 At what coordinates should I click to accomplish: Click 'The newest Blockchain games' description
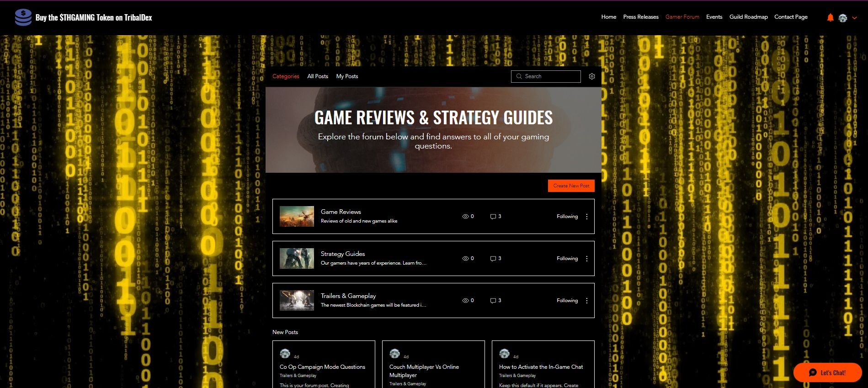[373, 305]
